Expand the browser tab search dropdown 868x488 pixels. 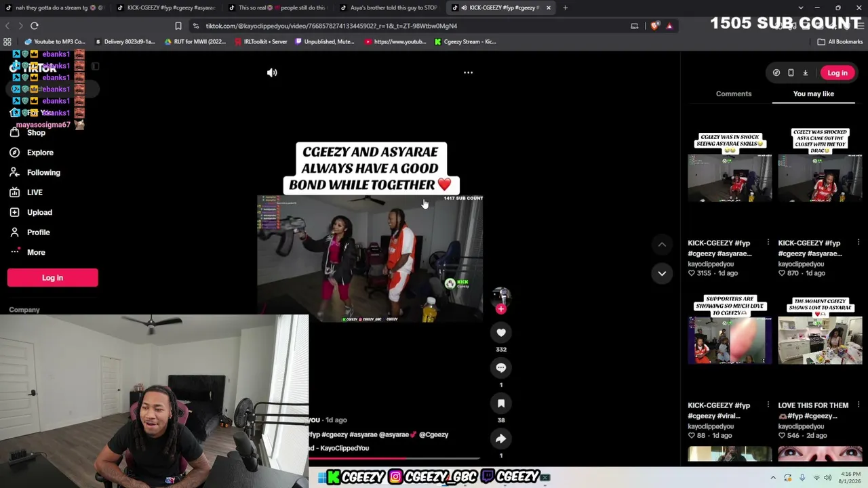[x=801, y=7]
